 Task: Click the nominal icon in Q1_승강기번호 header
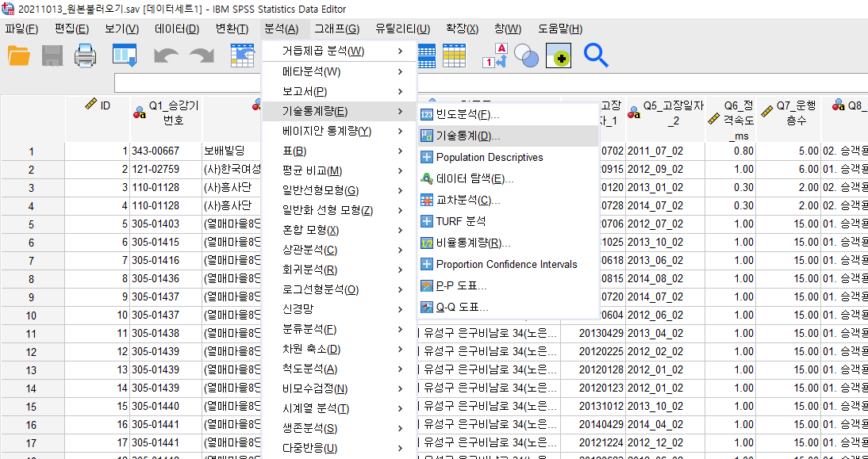[140, 113]
